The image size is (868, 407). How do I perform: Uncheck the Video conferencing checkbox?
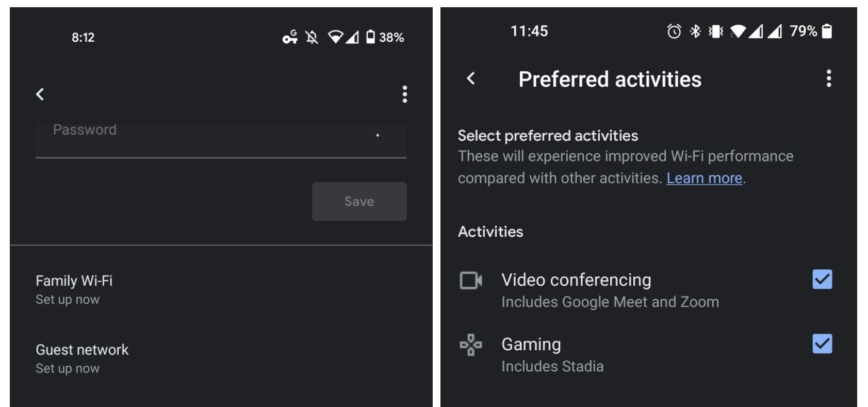[x=822, y=280]
